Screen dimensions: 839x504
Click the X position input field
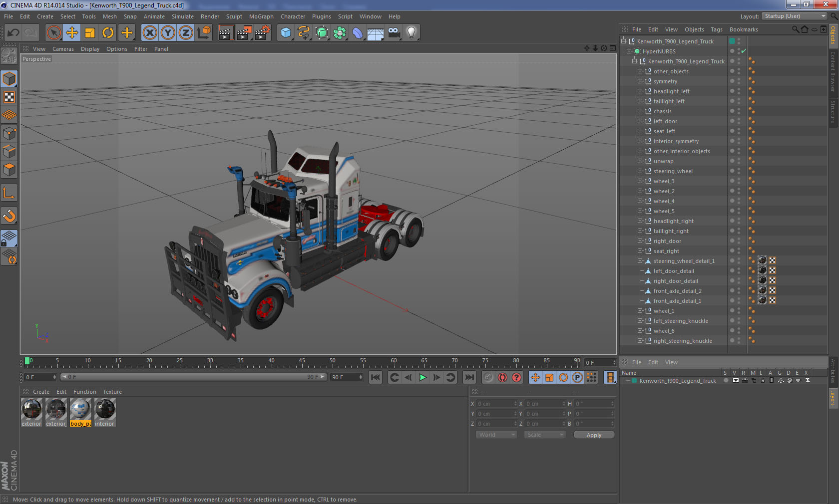[496, 404]
